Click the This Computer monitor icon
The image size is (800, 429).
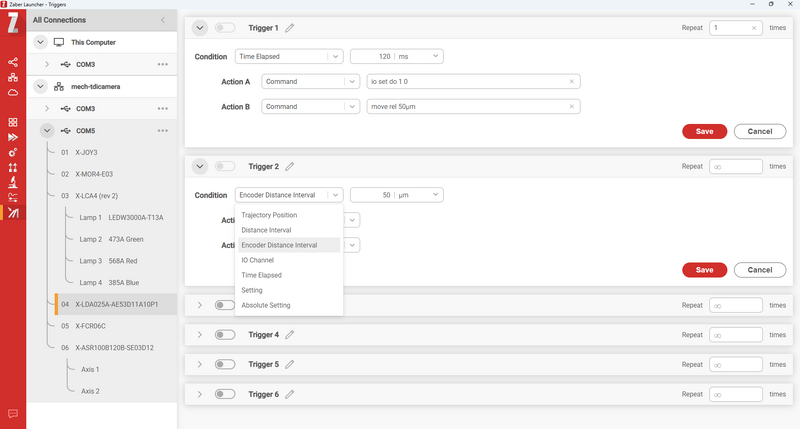click(x=59, y=42)
